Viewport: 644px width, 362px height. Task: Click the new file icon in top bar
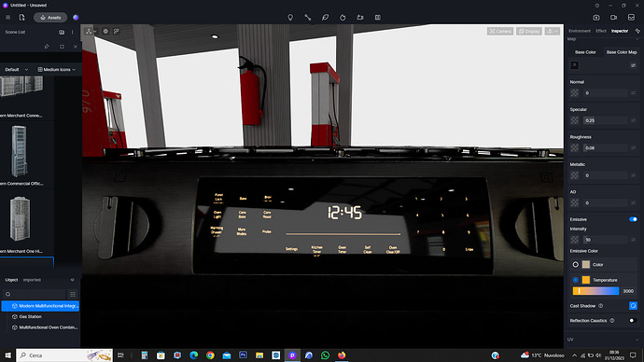point(22,17)
